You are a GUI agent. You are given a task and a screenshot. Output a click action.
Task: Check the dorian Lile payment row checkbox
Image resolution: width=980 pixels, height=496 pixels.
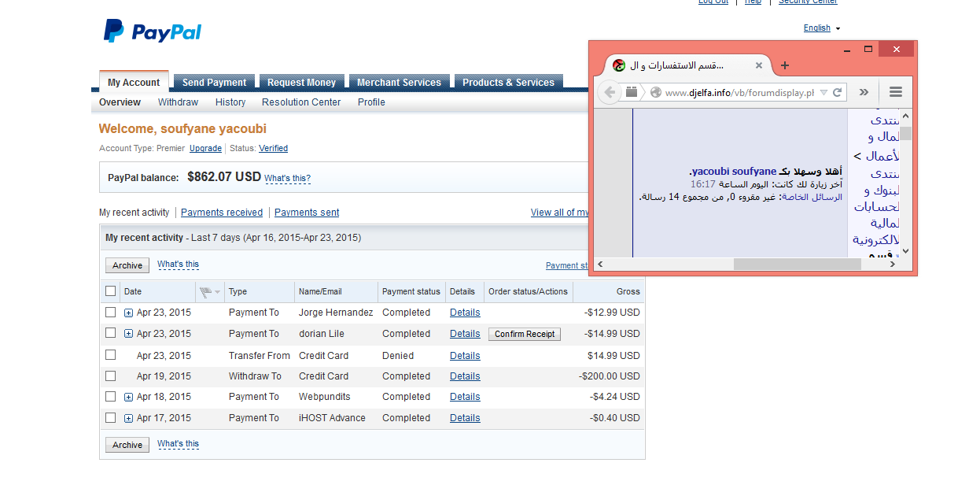tap(111, 334)
